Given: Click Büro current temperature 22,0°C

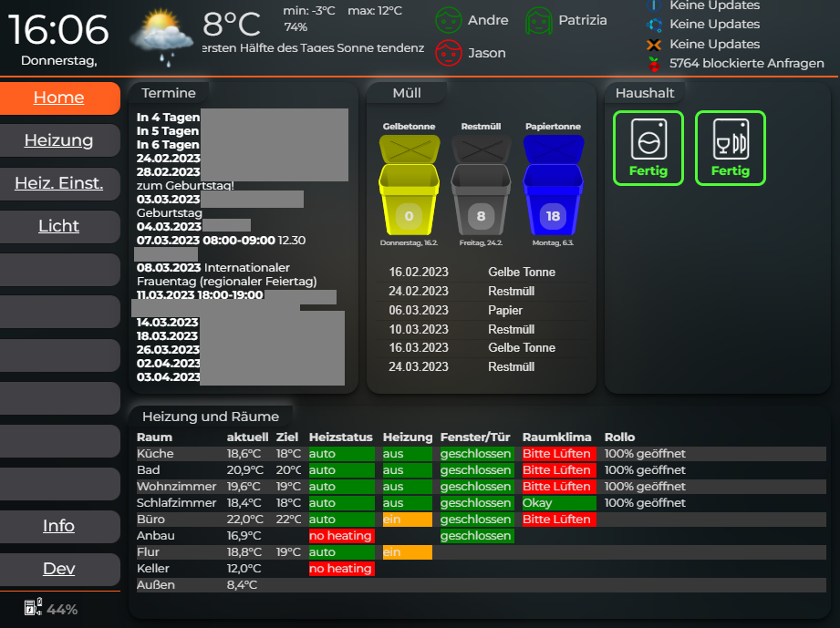Looking at the screenshot, I should point(244,520).
